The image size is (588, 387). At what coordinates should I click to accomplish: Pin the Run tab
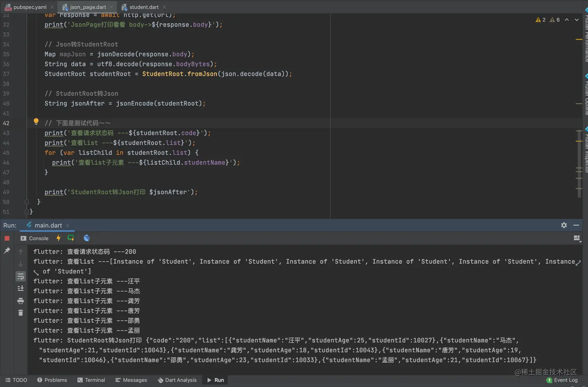7,251
